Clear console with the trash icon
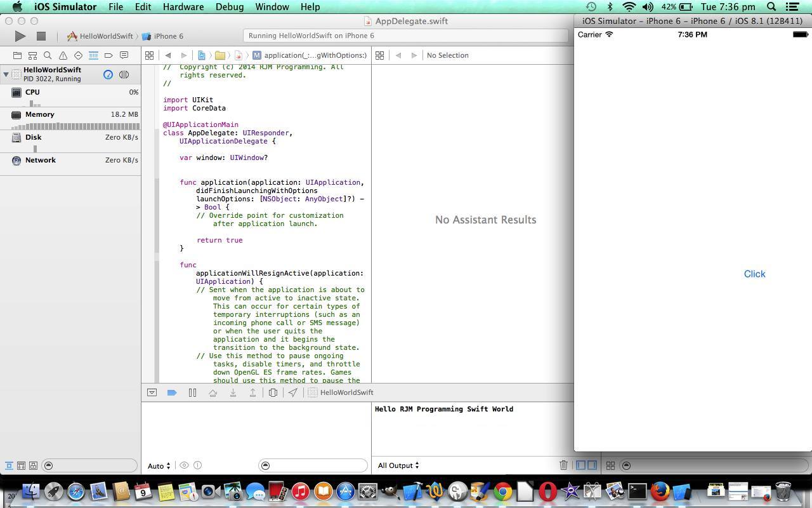The height and width of the screenshot is (508, 812). (563, 465)
